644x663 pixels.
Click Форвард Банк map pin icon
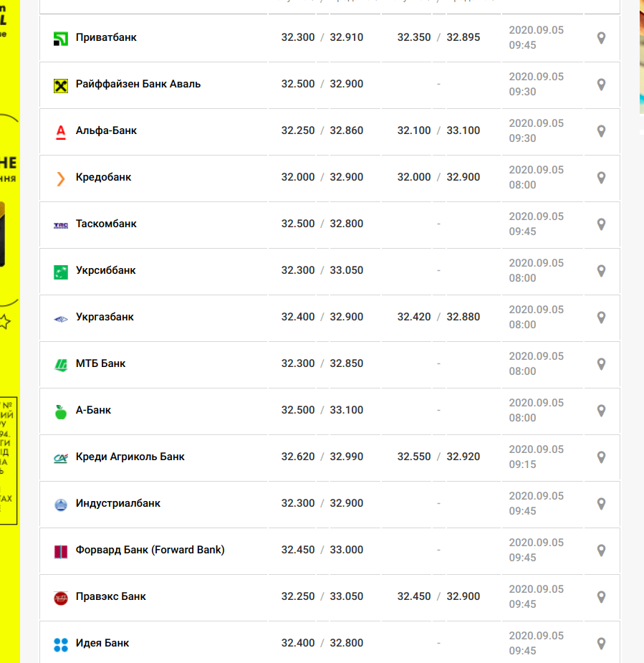point(601,550)
